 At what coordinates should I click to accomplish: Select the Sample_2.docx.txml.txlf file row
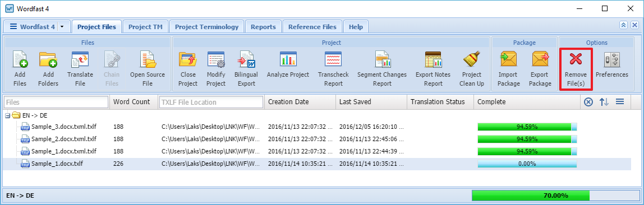(x=317, y=139)
